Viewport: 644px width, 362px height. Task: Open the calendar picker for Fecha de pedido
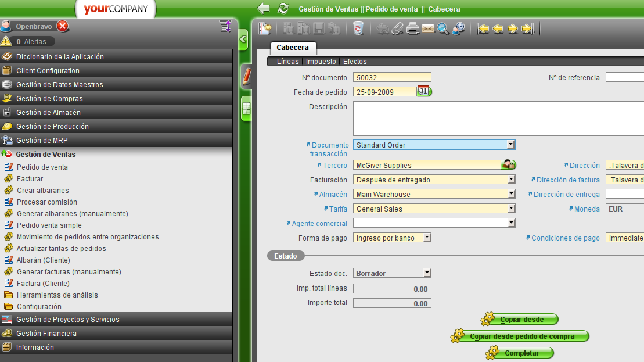pos(424,91)
